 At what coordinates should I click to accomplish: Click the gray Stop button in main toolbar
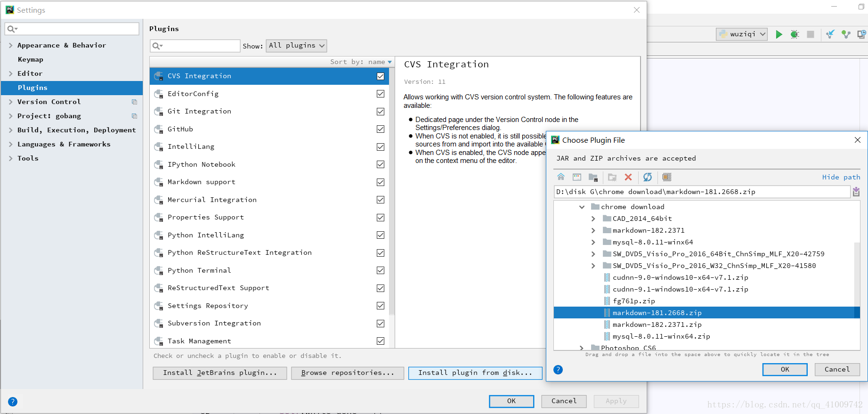point(811,34)
